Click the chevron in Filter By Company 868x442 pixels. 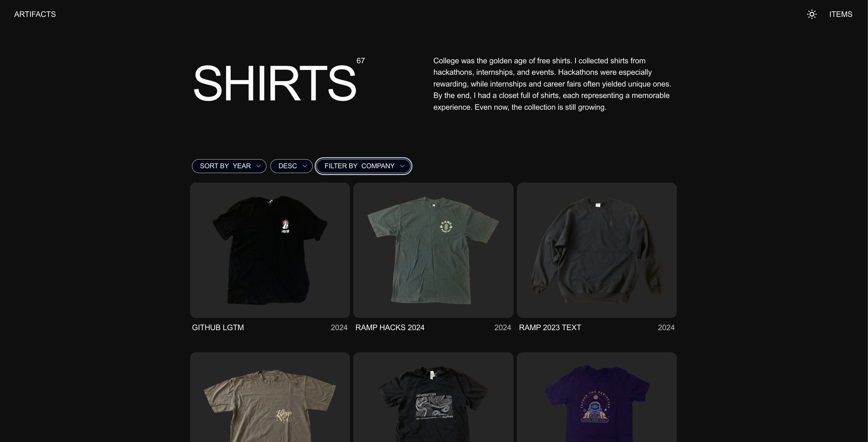pos(402,166)
